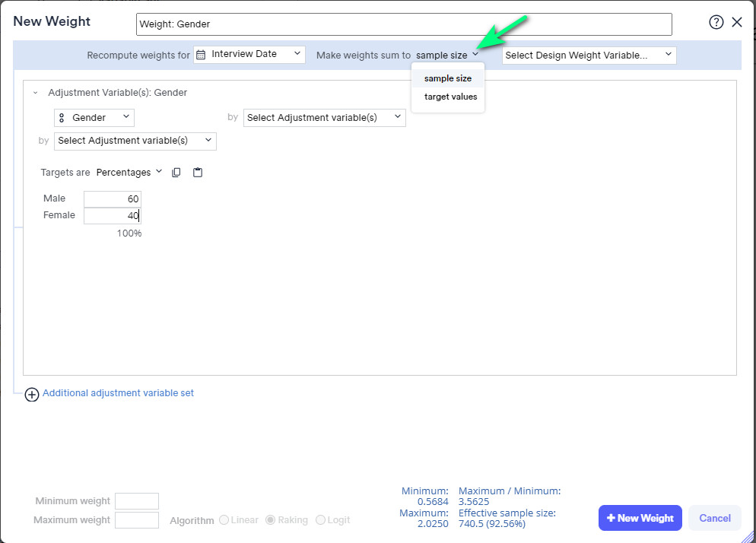Choose 'target values' from the menu
This screenshot has height=543, width=756.
[450, 97]
